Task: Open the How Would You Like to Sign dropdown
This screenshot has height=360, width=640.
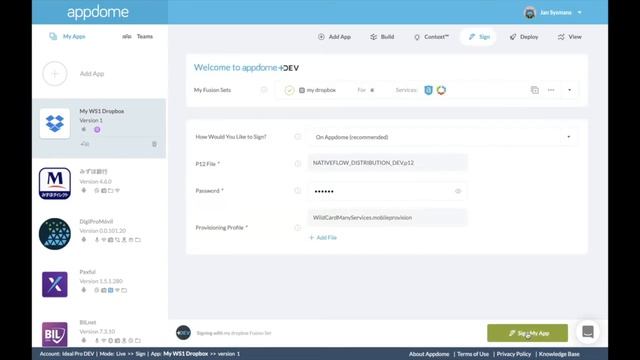Action: coord(443,137)
